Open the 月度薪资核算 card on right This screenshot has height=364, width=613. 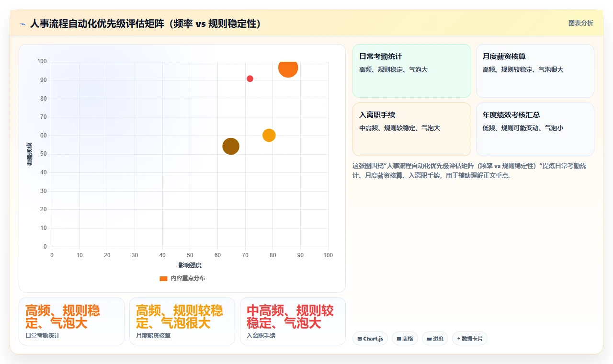[x=535, y=71]
